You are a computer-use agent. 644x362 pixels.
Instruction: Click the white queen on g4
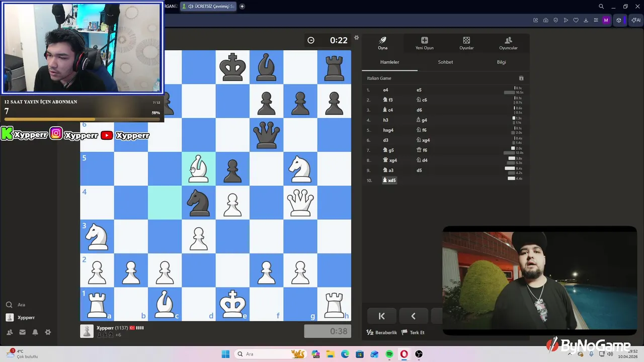pyautogui.click(x=300, y=203)
